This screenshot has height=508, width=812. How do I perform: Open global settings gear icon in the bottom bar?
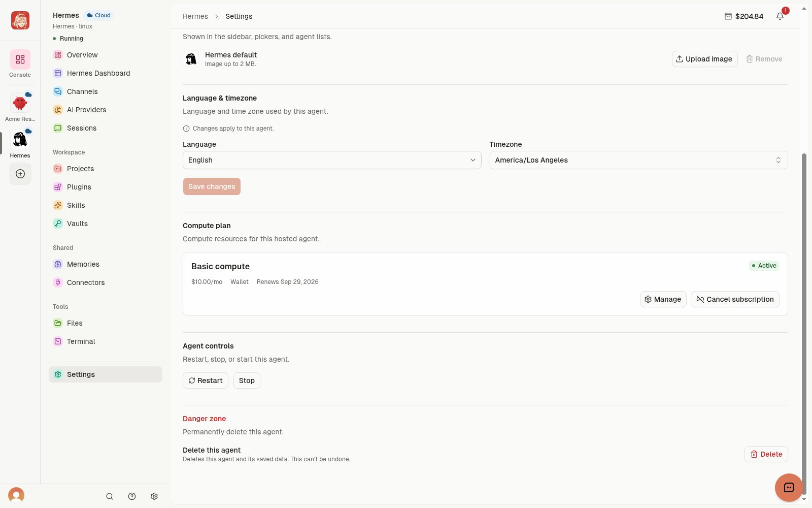point(154,496)
